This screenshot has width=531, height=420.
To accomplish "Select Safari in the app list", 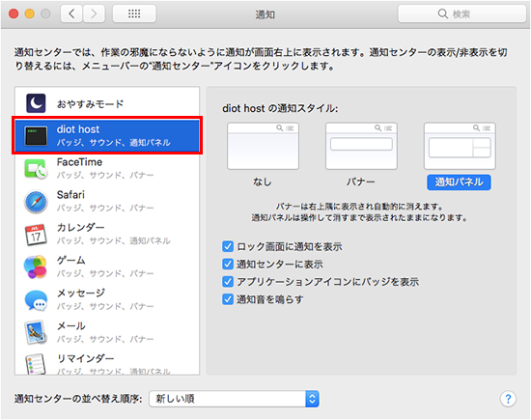I will pos(107,201).
